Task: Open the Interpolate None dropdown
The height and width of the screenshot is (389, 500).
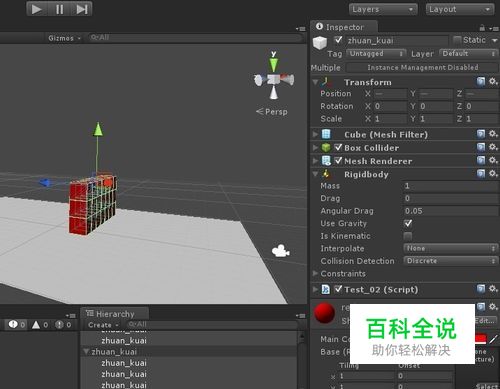Action: pyautogui.click(x=451, y=248)
